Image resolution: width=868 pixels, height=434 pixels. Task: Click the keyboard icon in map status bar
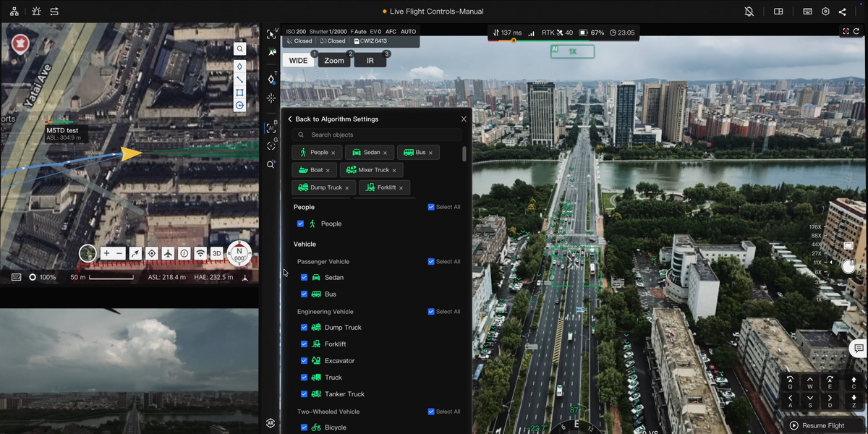(17, 277)
